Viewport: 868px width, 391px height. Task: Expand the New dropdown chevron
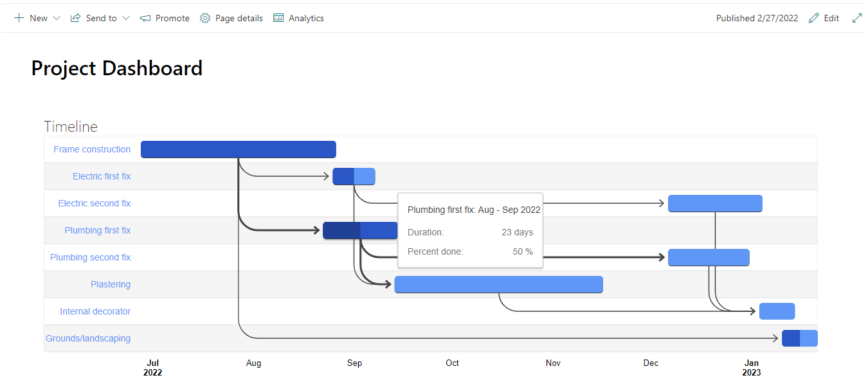57,19
